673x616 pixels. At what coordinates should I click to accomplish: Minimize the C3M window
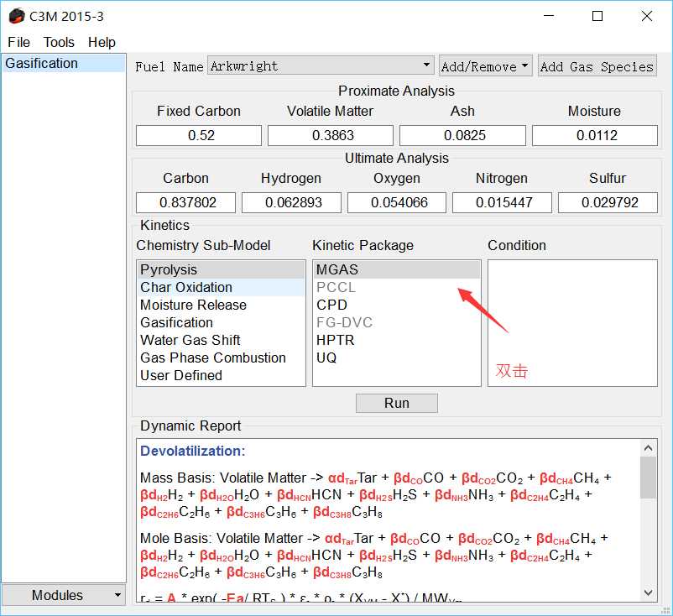(549, 16)
